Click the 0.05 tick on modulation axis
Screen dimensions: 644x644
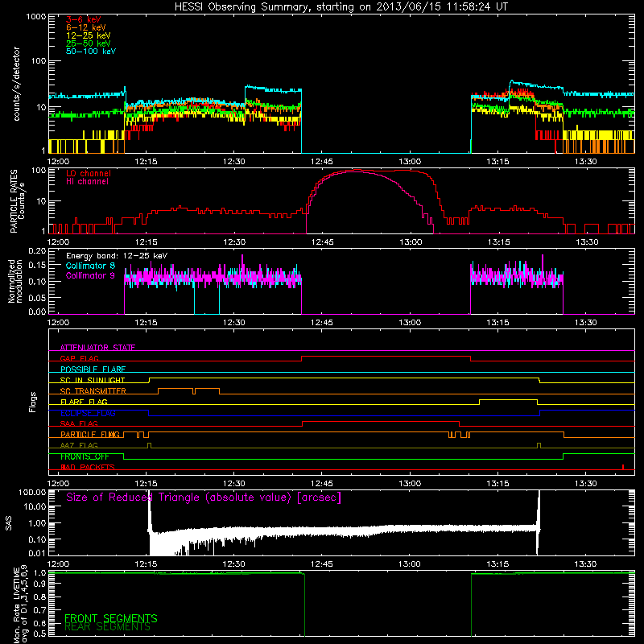[x=37, y=297]
